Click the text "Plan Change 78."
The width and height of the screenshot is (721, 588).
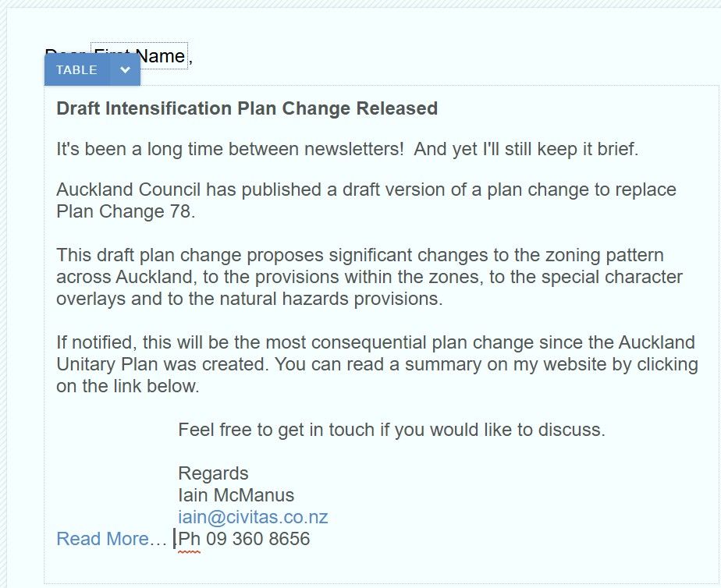[x=125, y=211]
